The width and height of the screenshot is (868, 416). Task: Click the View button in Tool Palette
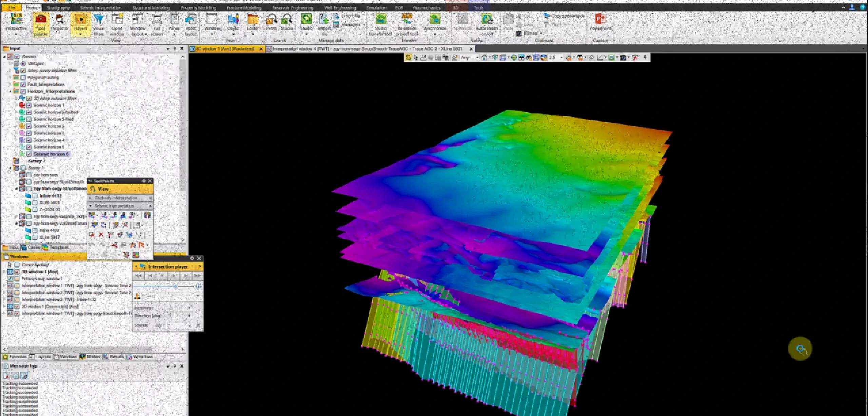pyautogui.click(x=120, y=189)
